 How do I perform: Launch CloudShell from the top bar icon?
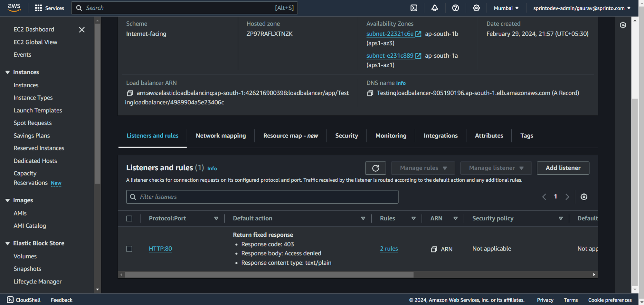point(414,8)
